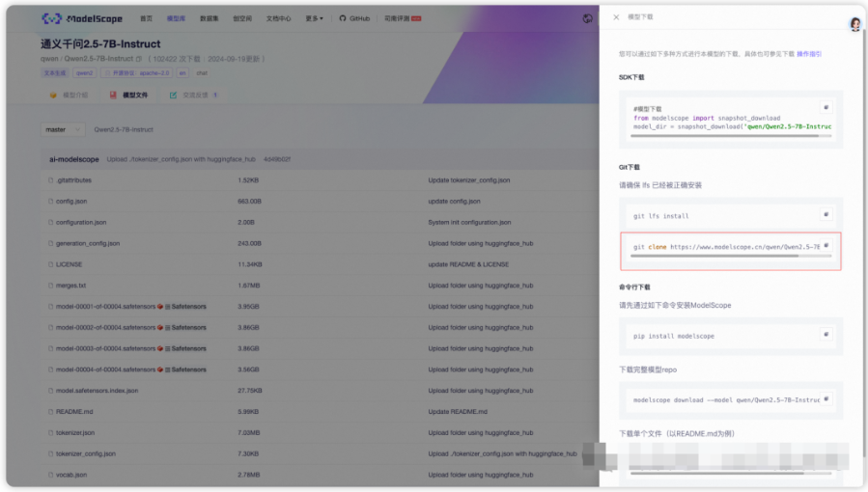Click the 开源协议: apache-2.0 tag
868x492 pixels.
click(137, 73)
